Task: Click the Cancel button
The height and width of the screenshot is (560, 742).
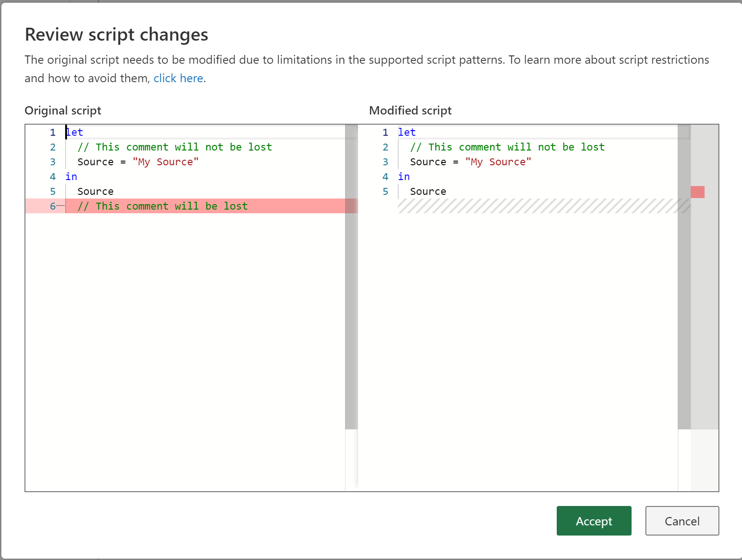Action: click(682, 521)
